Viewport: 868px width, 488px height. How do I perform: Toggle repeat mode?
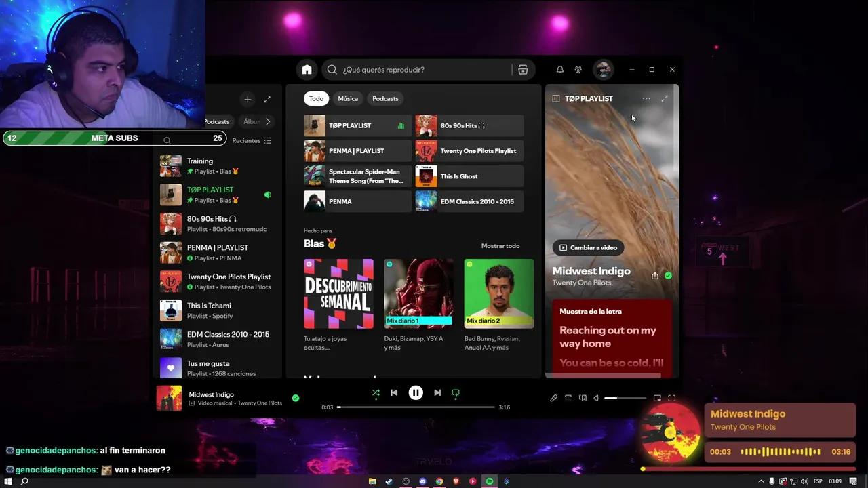pyautogui.click(x=456, y=392)
